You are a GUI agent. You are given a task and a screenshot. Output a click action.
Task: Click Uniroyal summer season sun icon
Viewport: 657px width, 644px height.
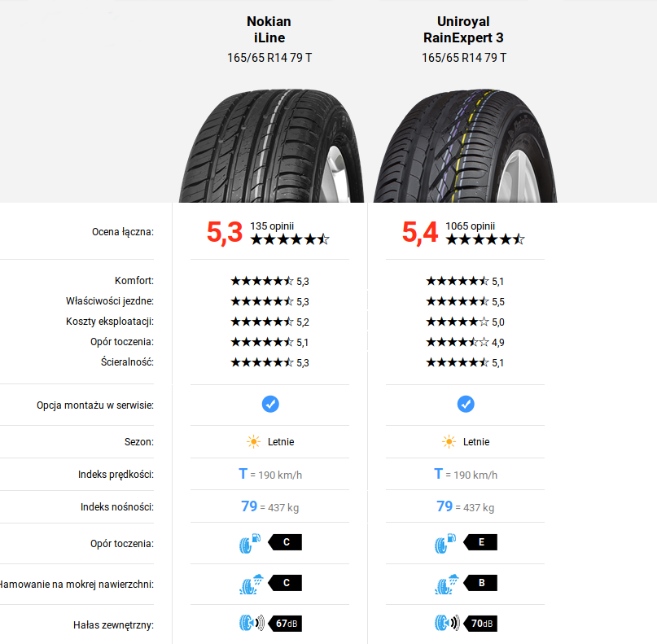[x=449, y=442]
